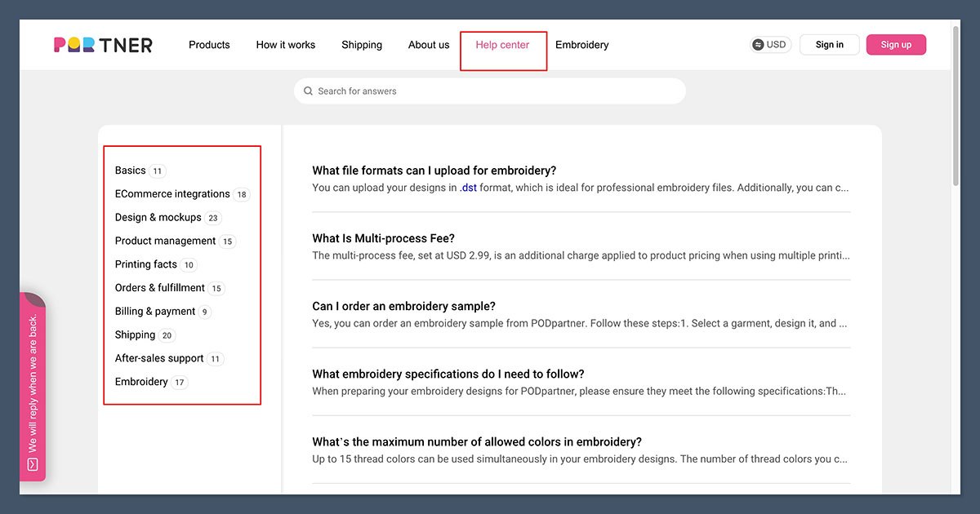Viewport: 980px width, 514px height.
Task: Click the magnifier icon in the search bar
Action: click(x=308, y=91)
